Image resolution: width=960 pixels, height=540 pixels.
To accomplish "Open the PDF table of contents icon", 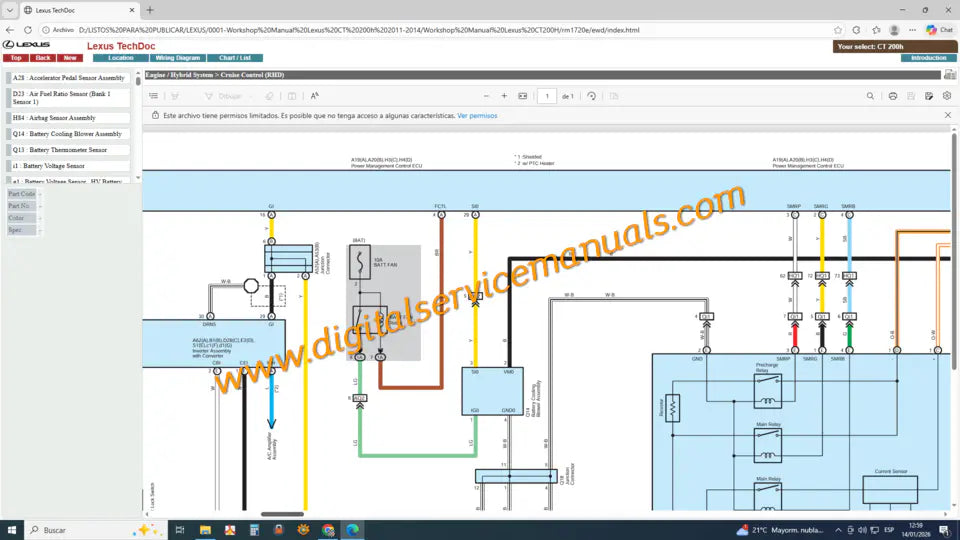I will click(154, 96).
